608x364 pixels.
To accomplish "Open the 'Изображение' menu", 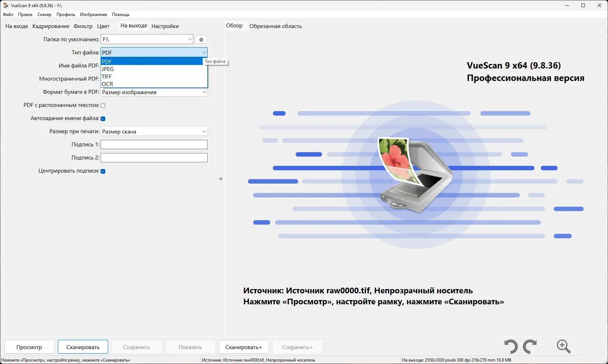I will (94, 15).
